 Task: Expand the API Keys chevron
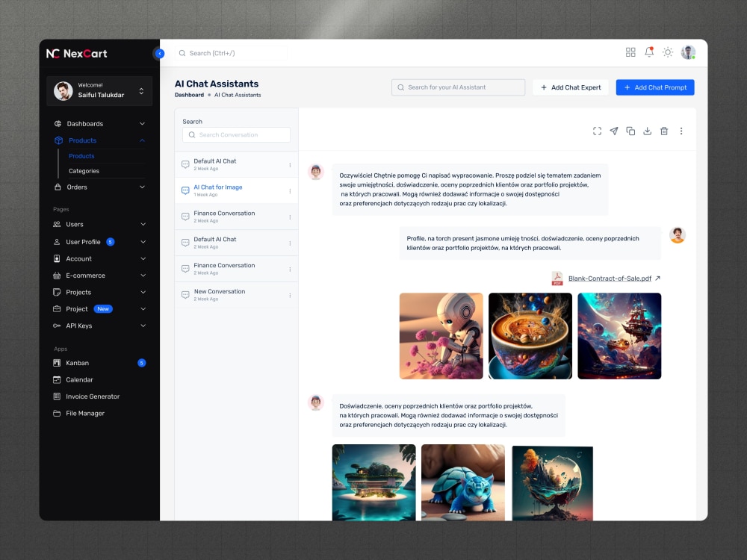pos(143,326)
